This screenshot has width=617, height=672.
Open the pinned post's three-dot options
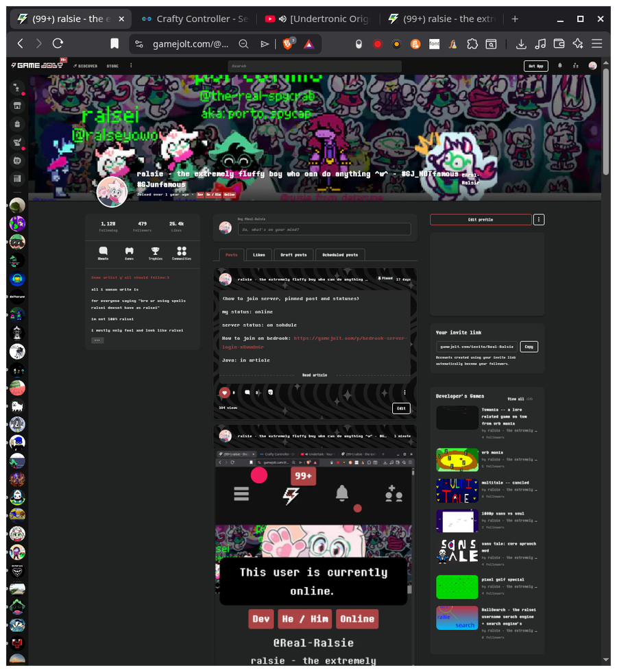point(404,393)
